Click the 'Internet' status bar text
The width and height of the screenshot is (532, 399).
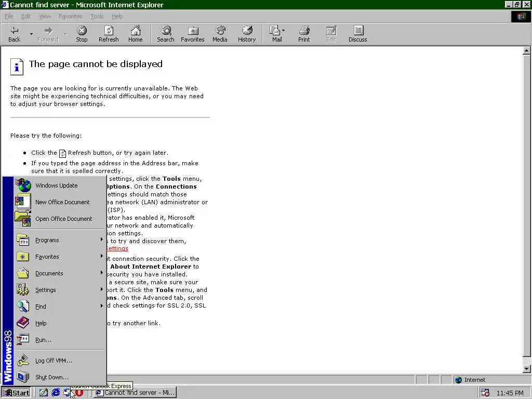475,380
